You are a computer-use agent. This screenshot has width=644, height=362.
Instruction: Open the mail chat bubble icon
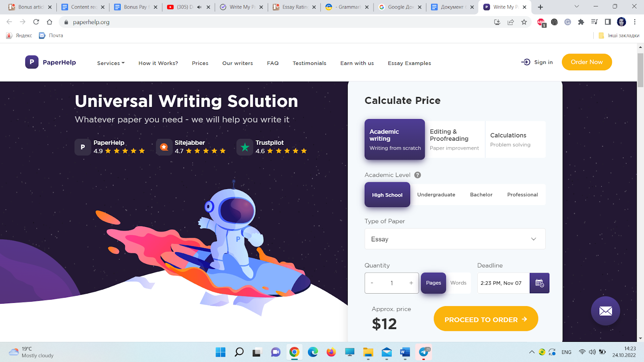[605, 311]
